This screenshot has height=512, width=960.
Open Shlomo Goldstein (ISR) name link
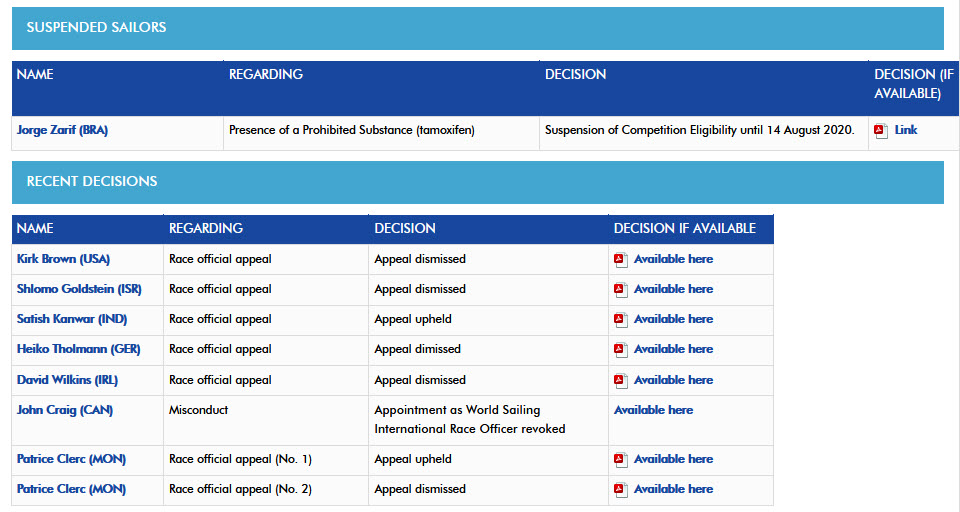pos(79,289)
